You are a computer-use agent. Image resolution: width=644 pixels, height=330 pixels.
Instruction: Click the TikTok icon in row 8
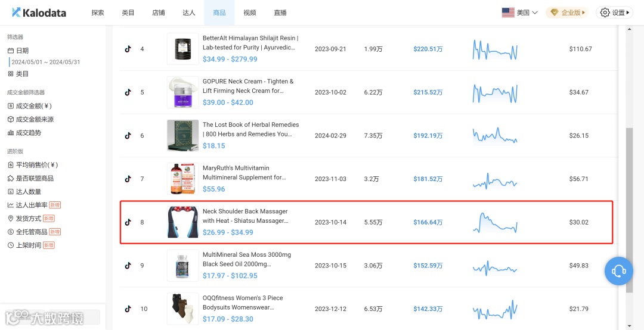[128, 222]
